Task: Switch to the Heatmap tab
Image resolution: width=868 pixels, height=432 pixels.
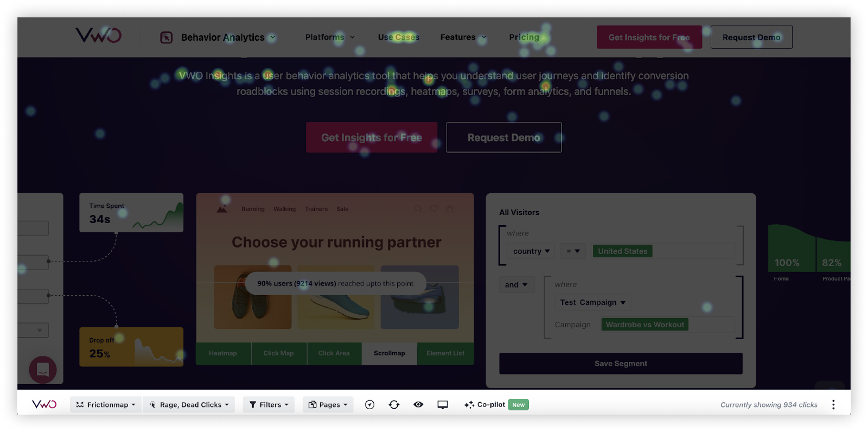Action: [x=223, y=353]
